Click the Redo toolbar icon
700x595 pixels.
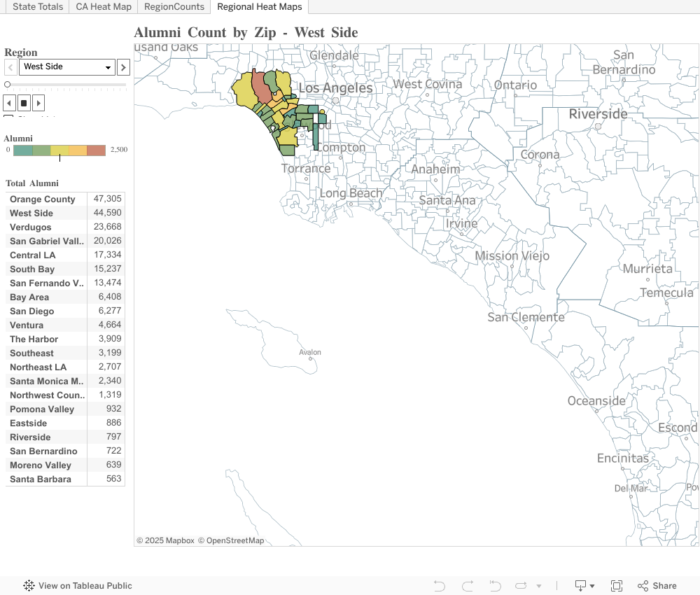[x=468, y=586]
